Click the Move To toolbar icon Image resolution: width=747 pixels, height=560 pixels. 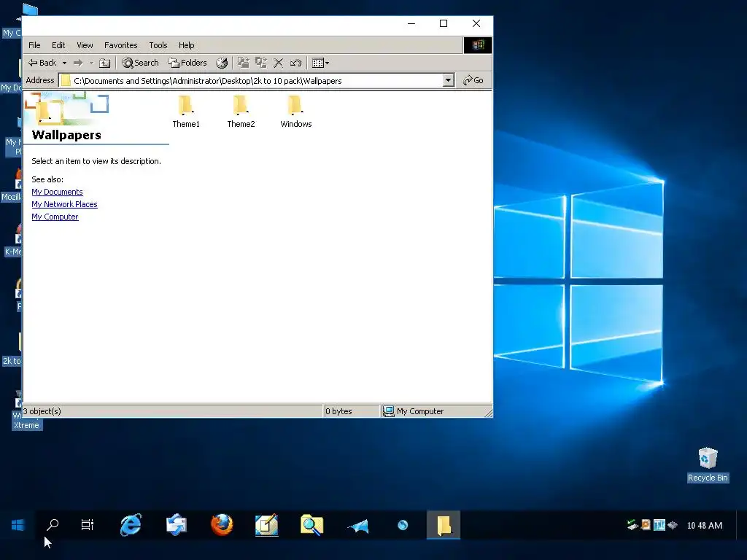tap(244, 63)
